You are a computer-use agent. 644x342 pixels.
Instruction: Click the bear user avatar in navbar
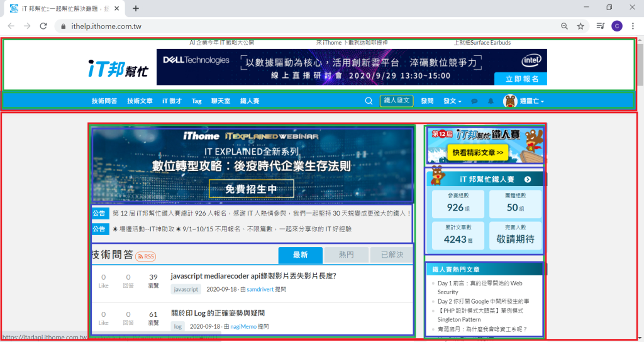point(509,101)
